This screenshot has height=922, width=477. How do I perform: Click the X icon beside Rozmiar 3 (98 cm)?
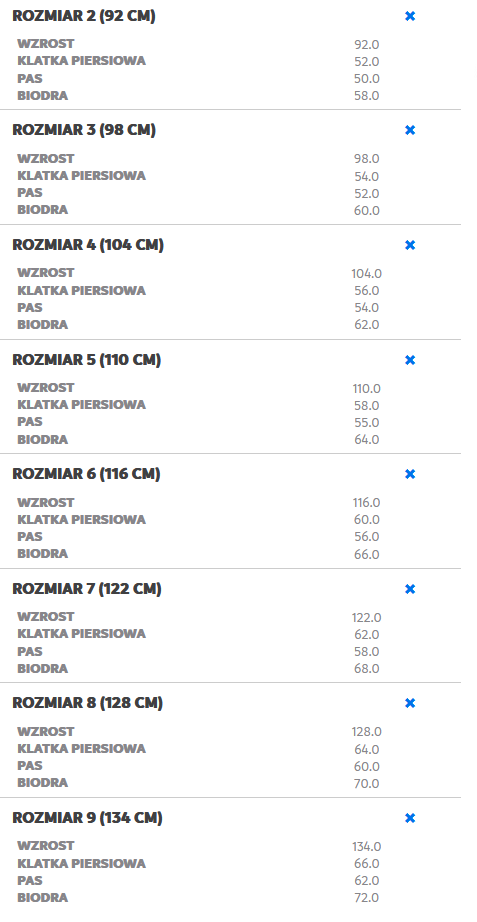click(410, 131)
